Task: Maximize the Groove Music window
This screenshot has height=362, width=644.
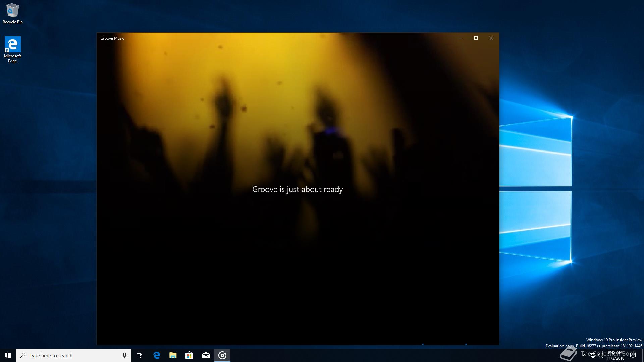Action: pos(476,38)
